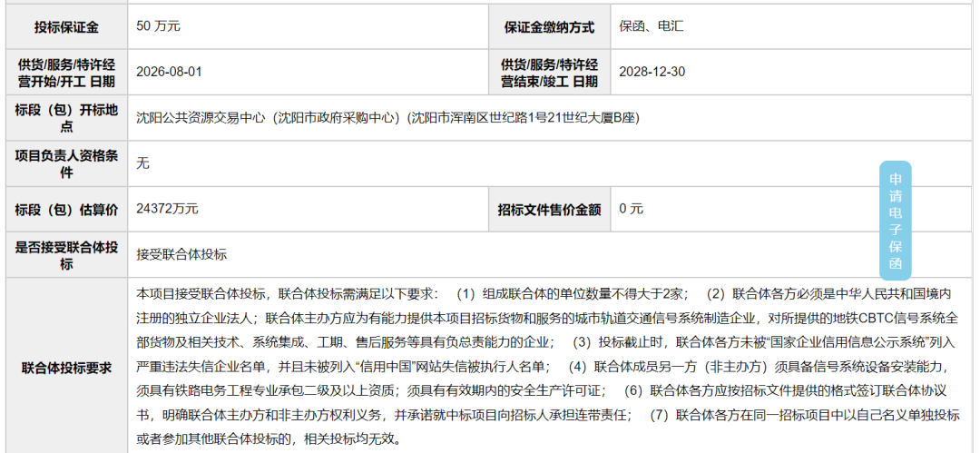Click the 申请电子保函 floating button
980x453 pixels.
pos(896,221)
